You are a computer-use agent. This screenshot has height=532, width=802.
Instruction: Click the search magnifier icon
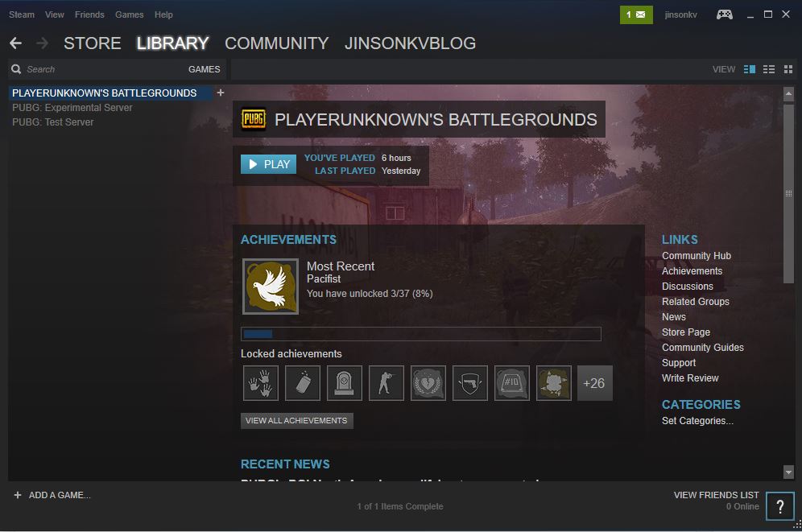(16, 69)
